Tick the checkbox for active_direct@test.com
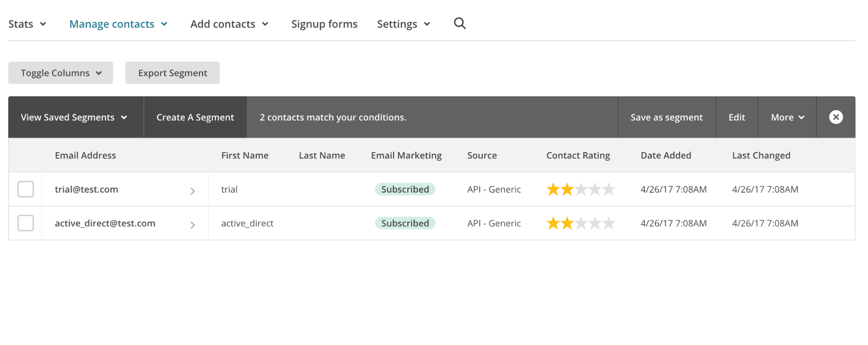868x345 pixels. pos(26,223)
